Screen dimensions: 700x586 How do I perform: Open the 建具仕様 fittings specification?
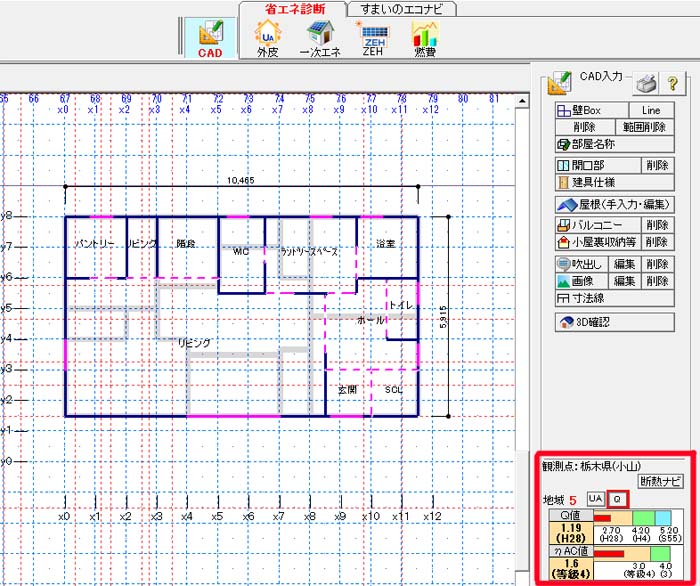pyautogui.click(x=615, y=183)
